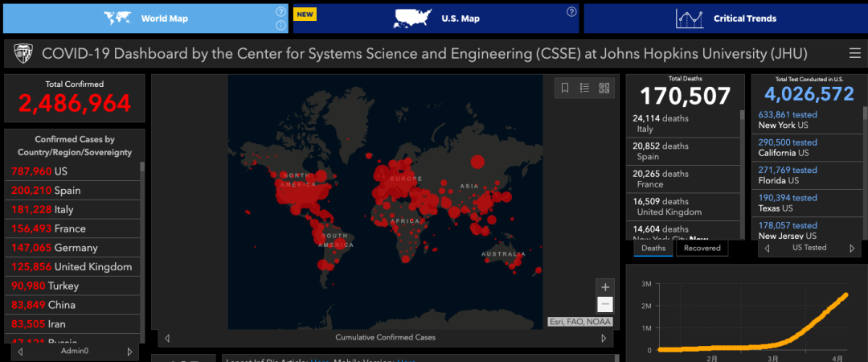Select US in confirmed cases list
The width and height of the screenshot is (868, 362).
tap(72, 171)
